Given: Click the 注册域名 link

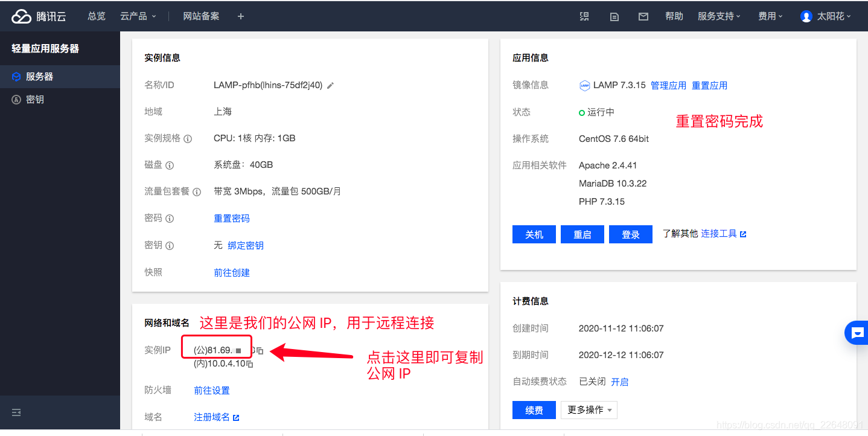Looking at the screenshot, I should tap(212, 417).
